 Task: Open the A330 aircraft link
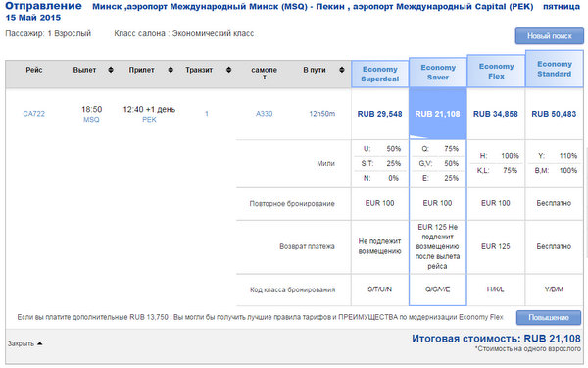pos(264,114)
